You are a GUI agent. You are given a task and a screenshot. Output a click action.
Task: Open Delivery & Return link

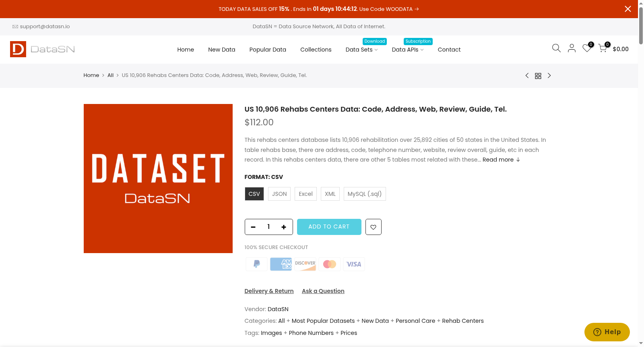(269, 291)
